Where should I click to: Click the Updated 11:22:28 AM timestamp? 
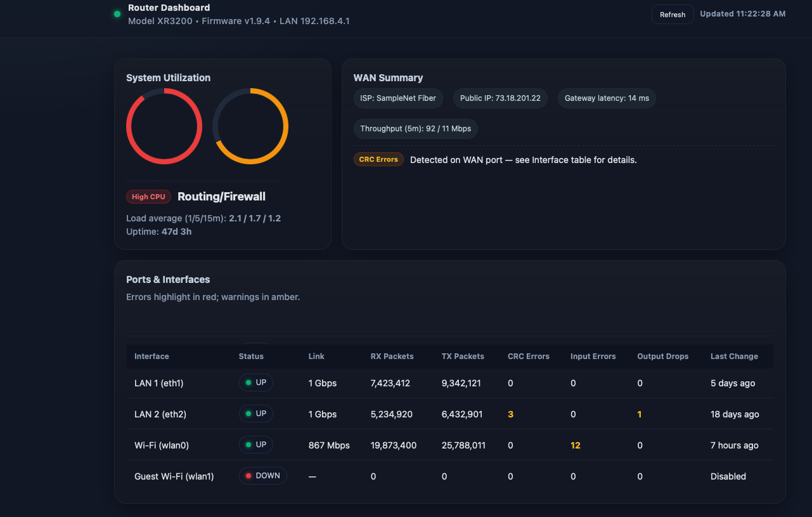(742, 13)
